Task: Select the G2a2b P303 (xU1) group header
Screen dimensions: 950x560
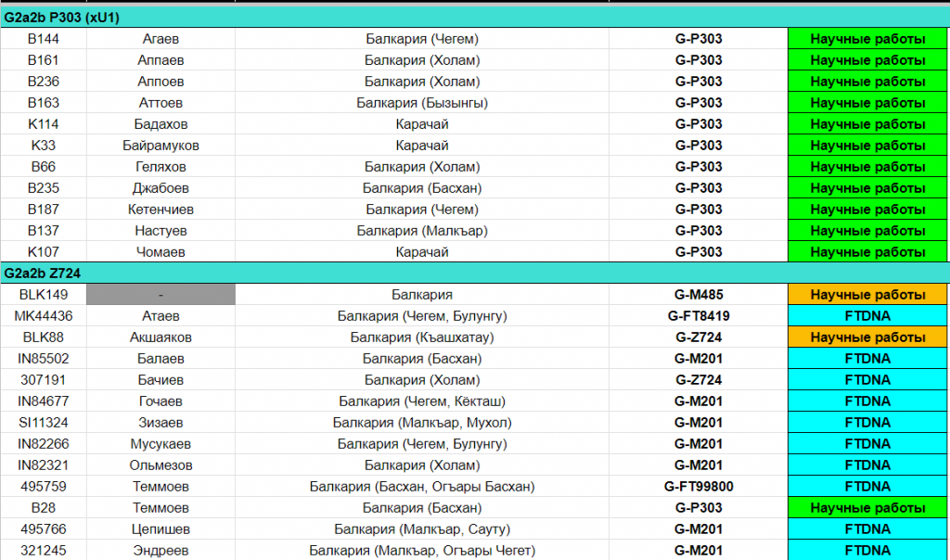Action: click(x=62, y=17)
